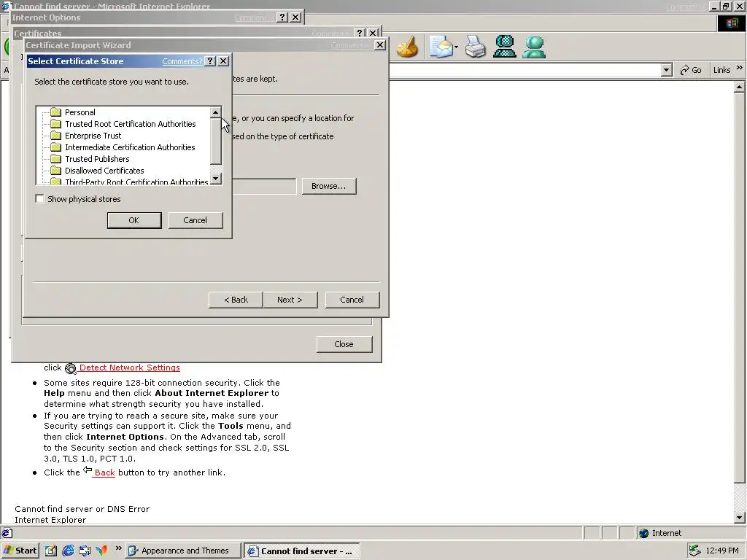Open the Mail button dropdown arrow
The width and height of the screenshot is (747, 560).
[456, 47]
